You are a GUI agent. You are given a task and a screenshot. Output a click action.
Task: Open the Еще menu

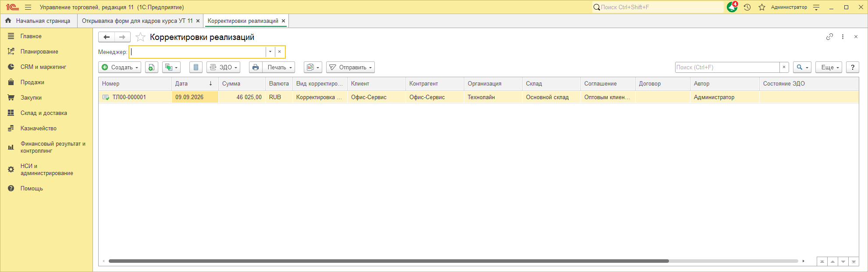click(829, 67)
